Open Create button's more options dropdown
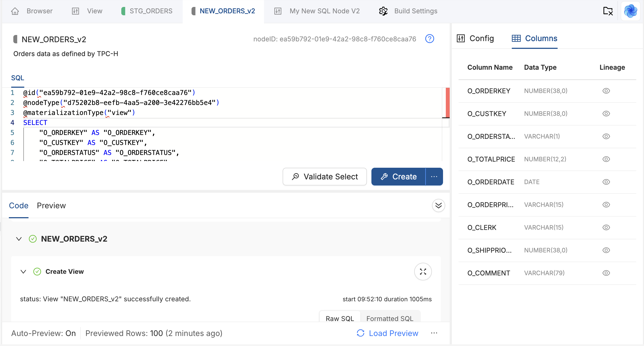This screenshot has height=346, width=644. 434,177
